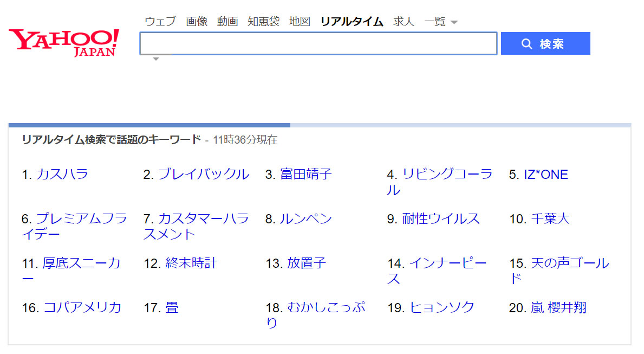Switch to the 求人 search tab
Screen dimensions: 644x354
coord(404,21)
